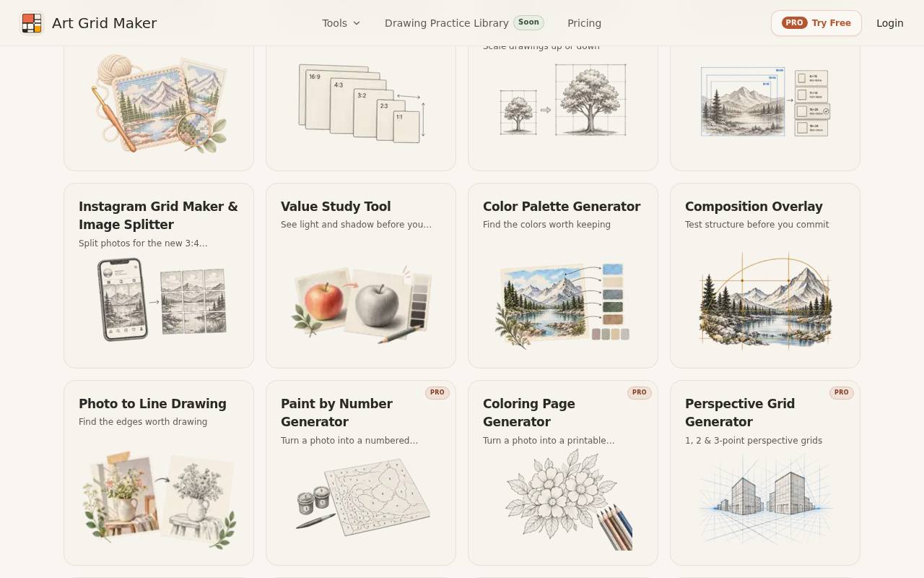Click 'Find the colors worth keeping' text

point(546,225)
